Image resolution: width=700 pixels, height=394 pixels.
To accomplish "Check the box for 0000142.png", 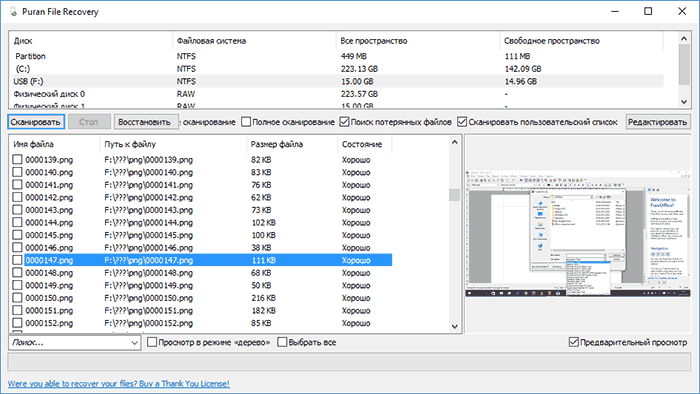I will click(x=17, y=197).
